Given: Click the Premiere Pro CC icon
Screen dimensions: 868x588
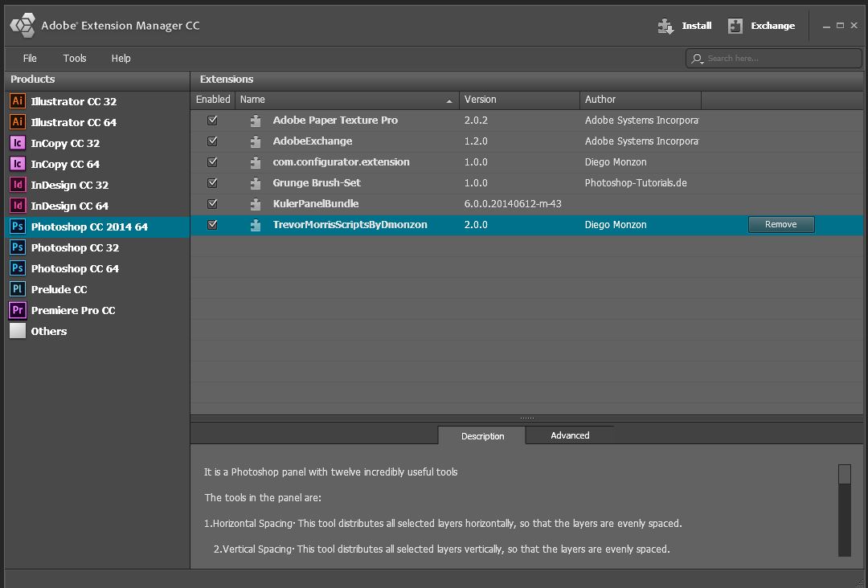Looking at the screenshot, I should tap(17, 310).
